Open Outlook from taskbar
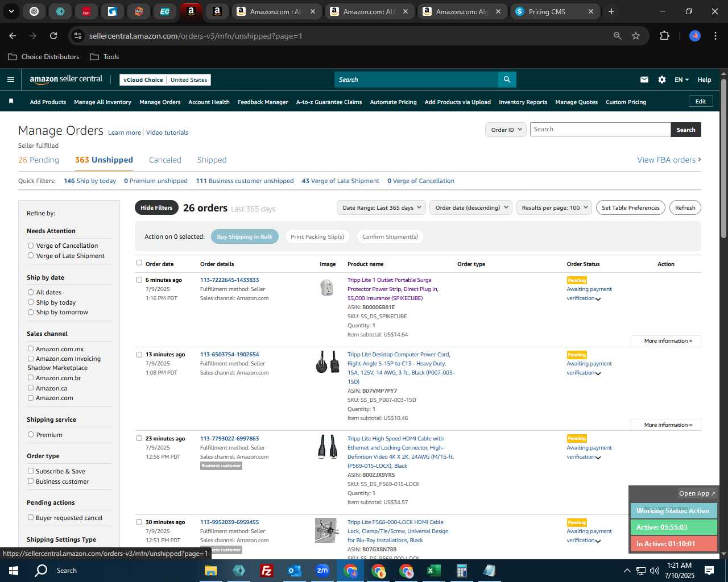The height and width of the screenshot is (582, 728). [x=294, y=571]
